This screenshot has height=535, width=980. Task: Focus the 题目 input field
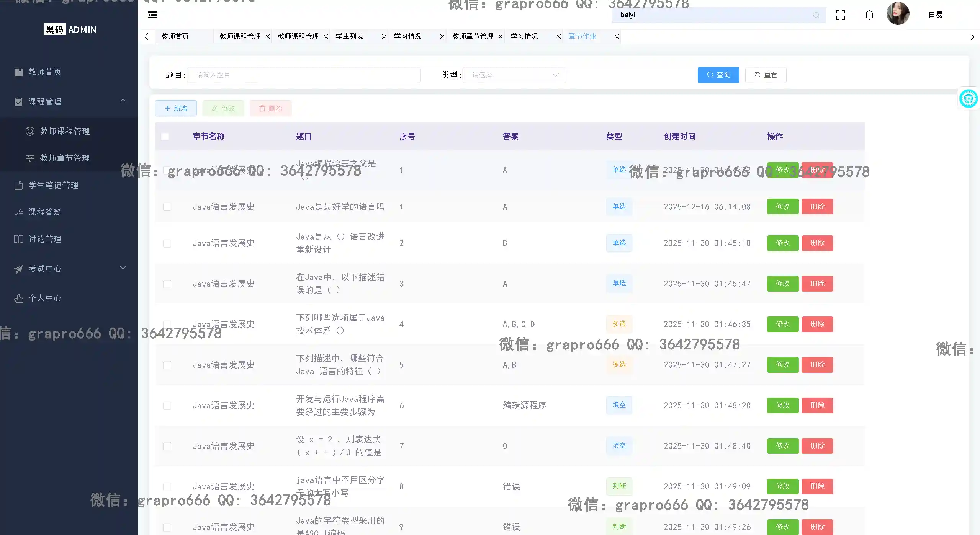[303, 75]
